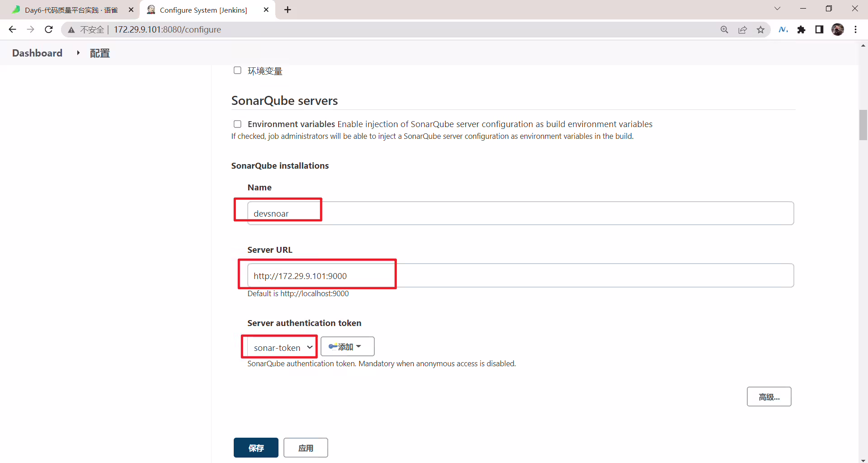Click the 保存 save button
The height and width of the screenshot is (463, 868).
pos(256,448)
